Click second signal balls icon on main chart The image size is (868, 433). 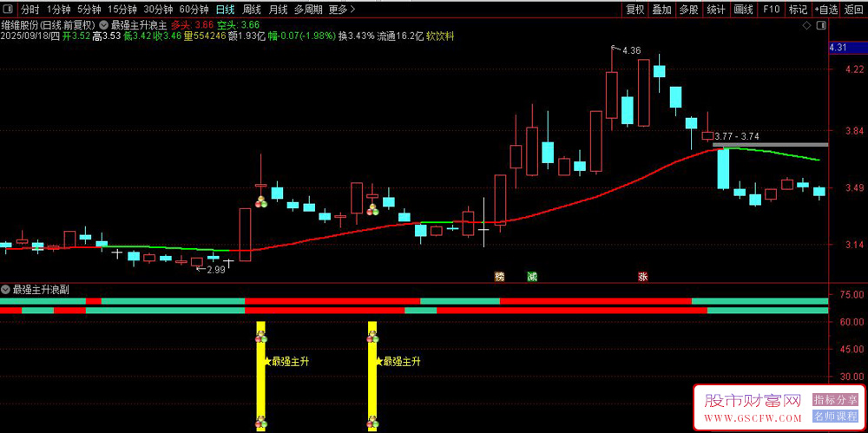pyautogui.click(x=372, y=209)
